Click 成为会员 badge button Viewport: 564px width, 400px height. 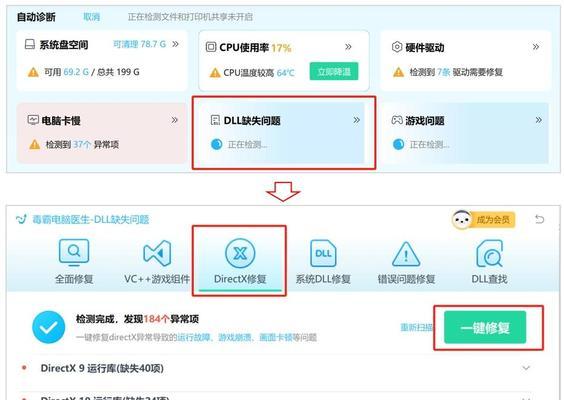tap(493, 219)
